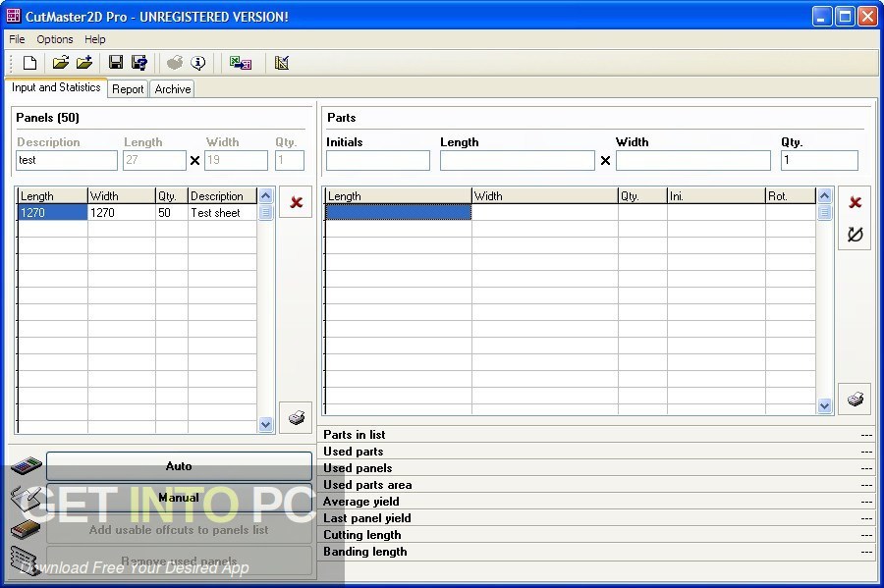
Task: Switch to Input and Statistics tab
Action: 56,87
